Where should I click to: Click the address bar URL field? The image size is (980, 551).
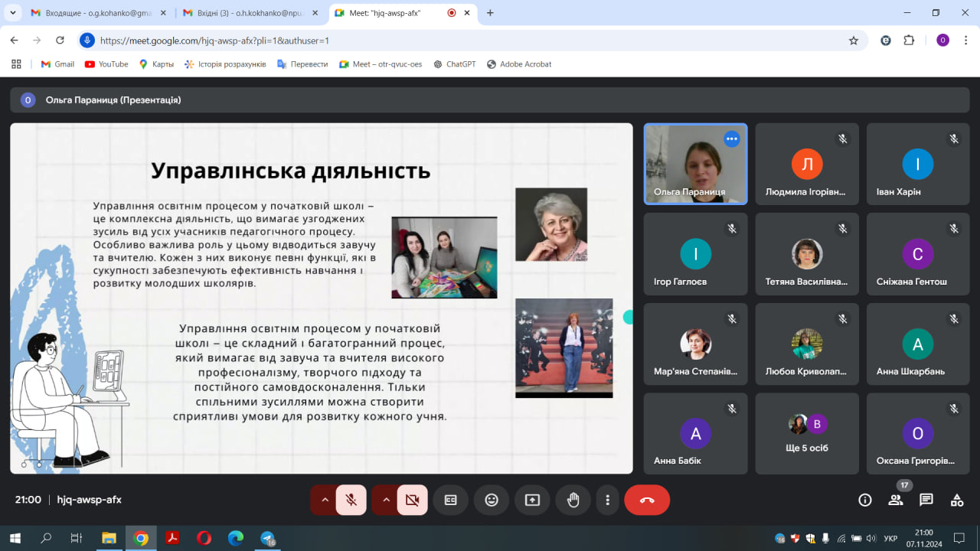[472, 41]
